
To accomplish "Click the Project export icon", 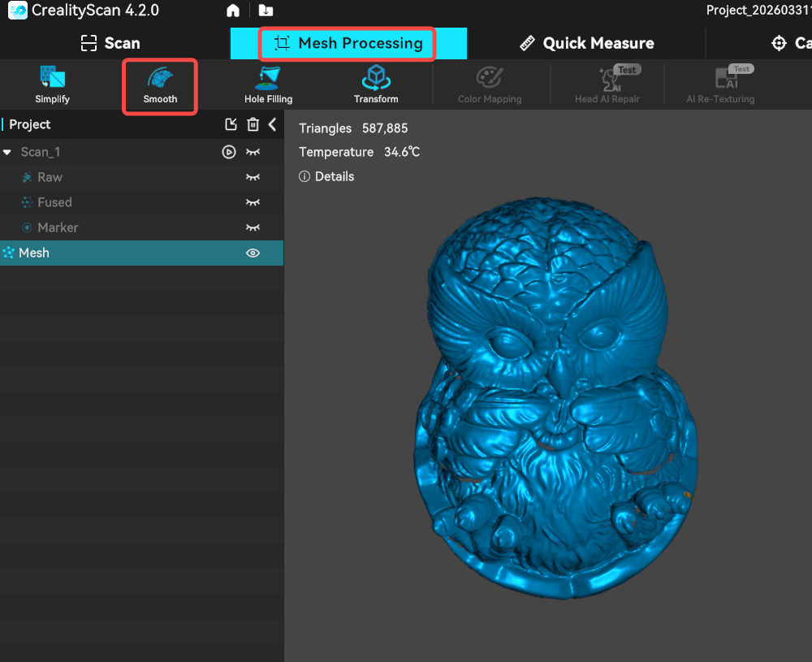I will pyautogui.click(x=231, y=124).
